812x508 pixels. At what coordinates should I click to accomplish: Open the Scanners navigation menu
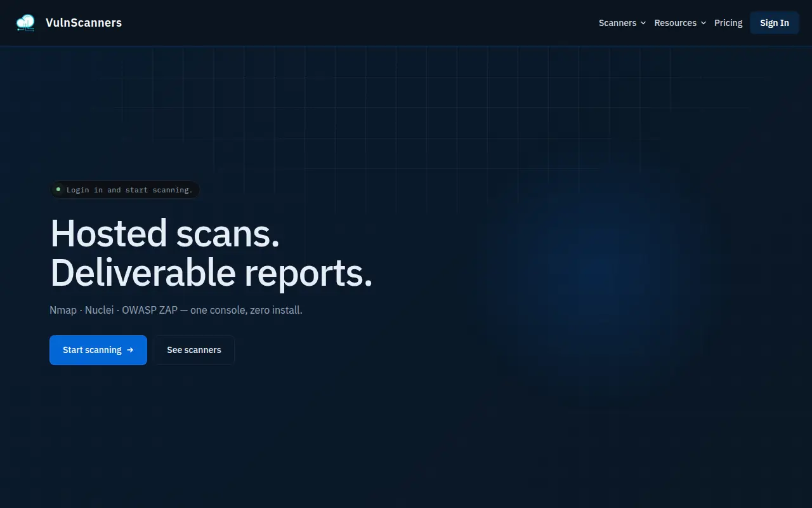coord(622,23)
